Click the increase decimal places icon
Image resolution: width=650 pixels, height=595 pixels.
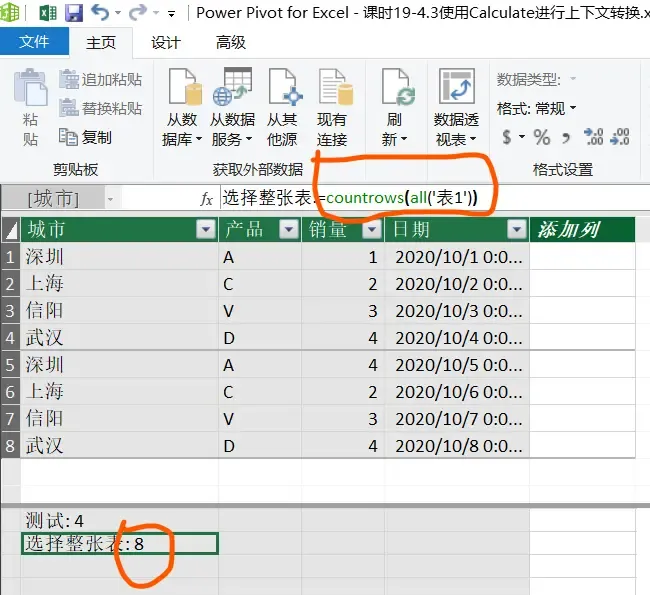click(594, 137)
